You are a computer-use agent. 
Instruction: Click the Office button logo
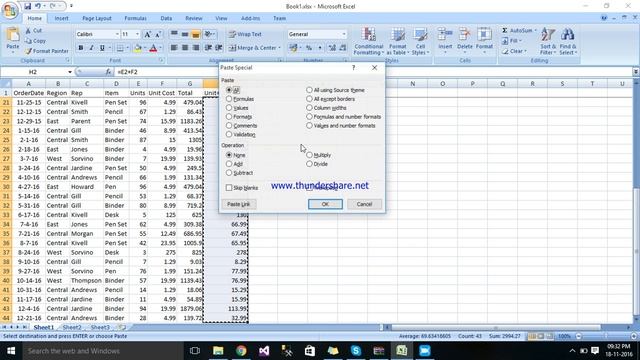[x=9, y=10]
